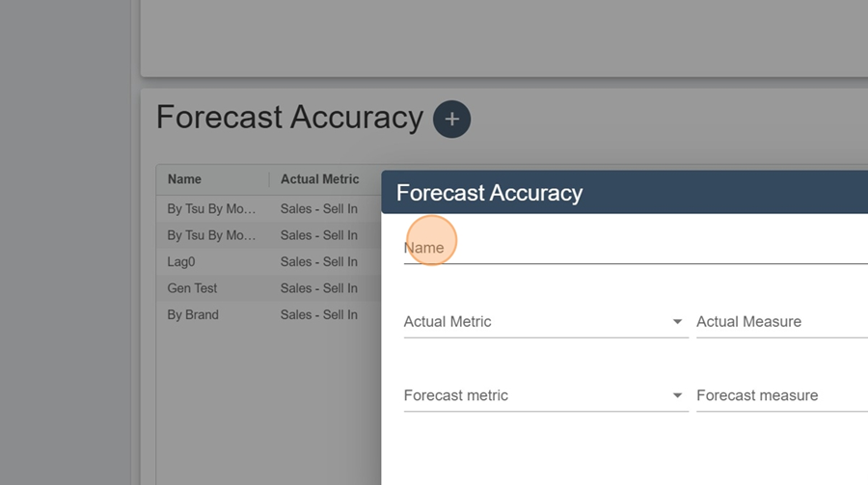
Task: Sort by the Name column header
Action: coord(184,179)
